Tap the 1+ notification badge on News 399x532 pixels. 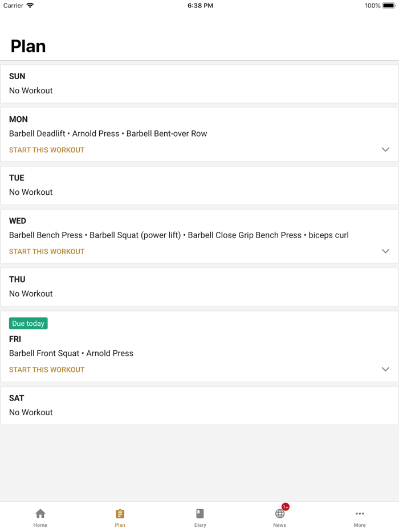click(x=285, y=506)
